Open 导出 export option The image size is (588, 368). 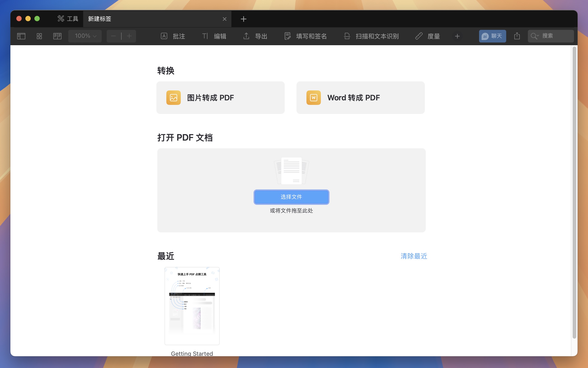tap(255, 36)
